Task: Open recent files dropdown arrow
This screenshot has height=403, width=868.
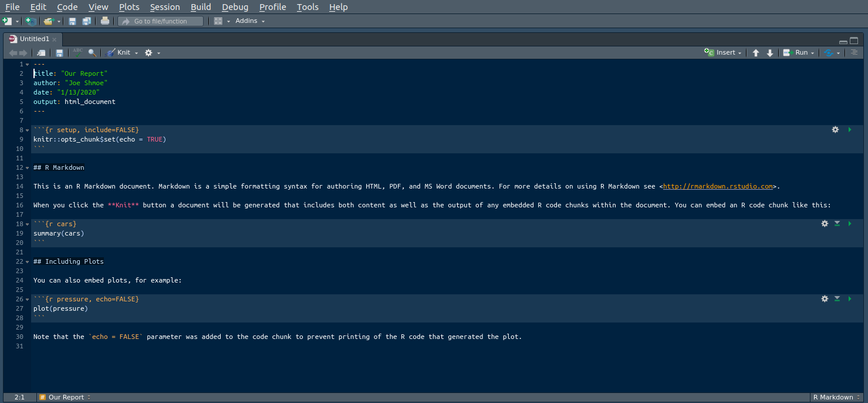Action: click(59, 22)
